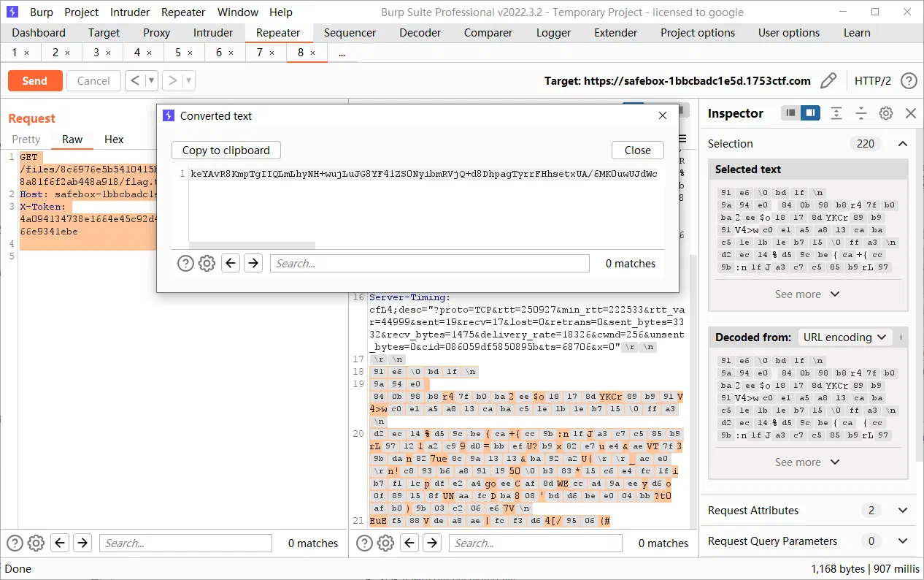Image resolution: width=924 pixels, height=580 pixels.
Task: Switch Inspector to left-side layout icon
Action: pyautogui.click(x=791, y=113)
